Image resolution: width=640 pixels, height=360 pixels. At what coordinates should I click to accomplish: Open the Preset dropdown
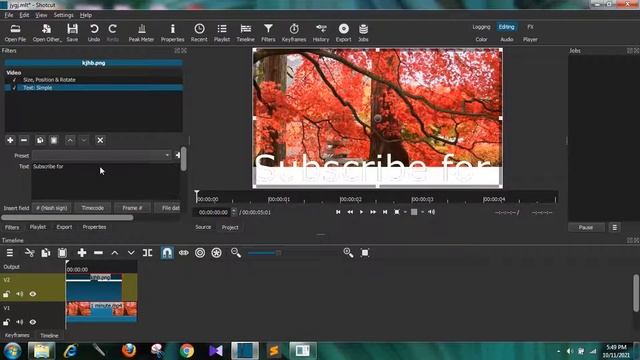(101, 156)
